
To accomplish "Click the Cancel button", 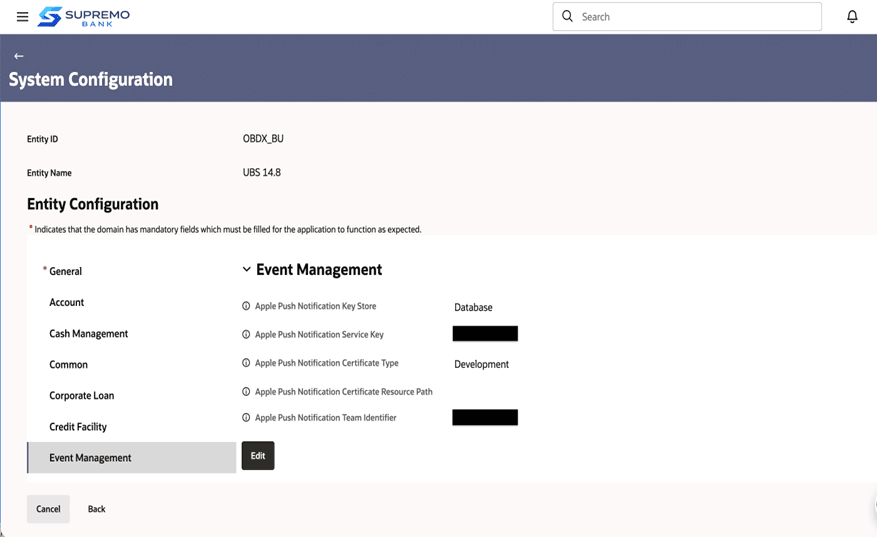I will 48,509.
